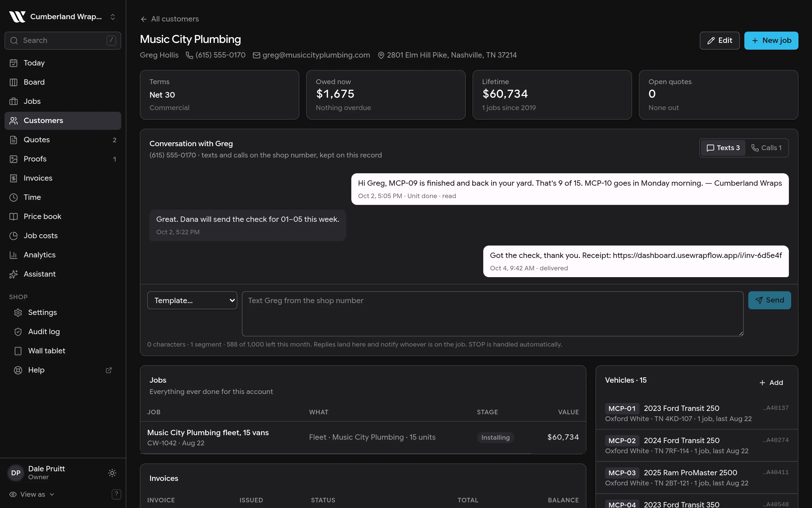
Task: Open Analytics page
Action: pos(63,255)
